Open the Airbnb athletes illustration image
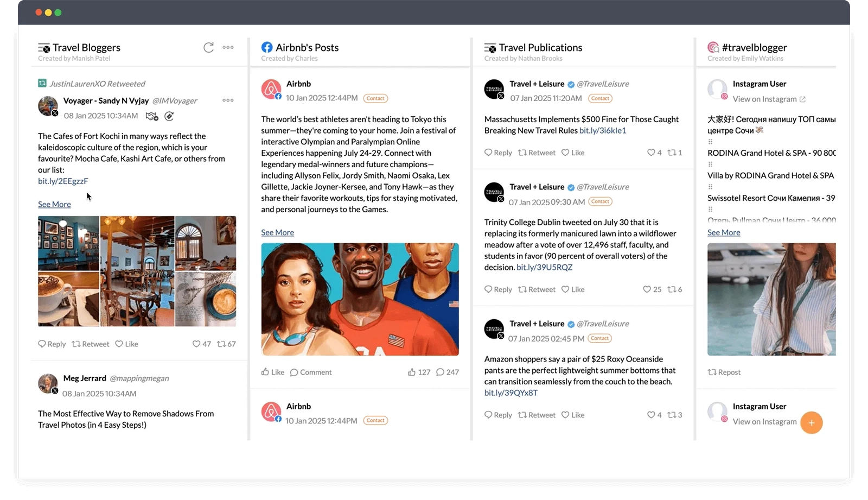Viewport: 868px width, 500px height. pos(360,300)
